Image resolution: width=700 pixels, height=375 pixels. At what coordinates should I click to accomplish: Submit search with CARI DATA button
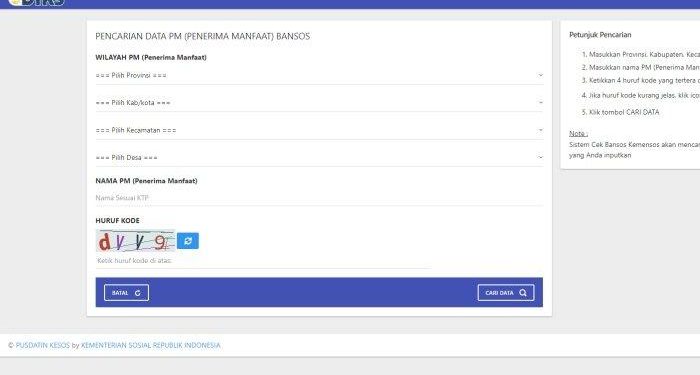[506, 293]
